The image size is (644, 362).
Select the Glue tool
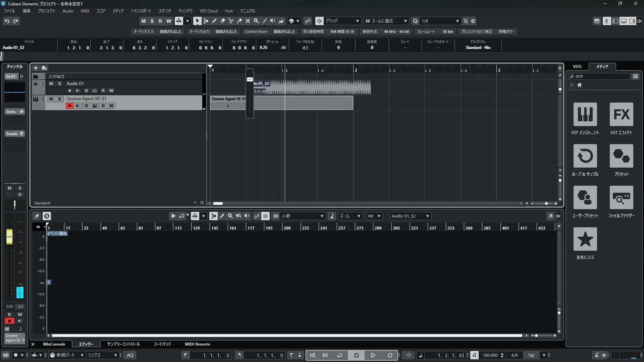click(239, 21)
